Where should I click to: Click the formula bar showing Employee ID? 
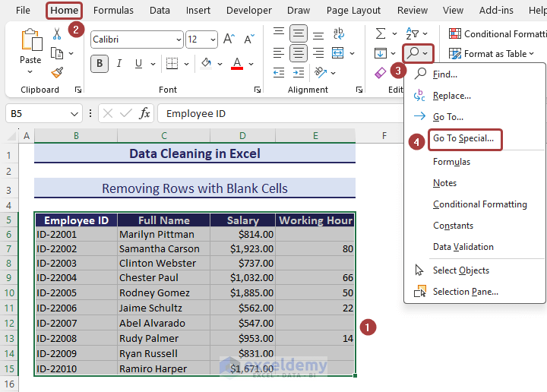(x=280, y=114)
